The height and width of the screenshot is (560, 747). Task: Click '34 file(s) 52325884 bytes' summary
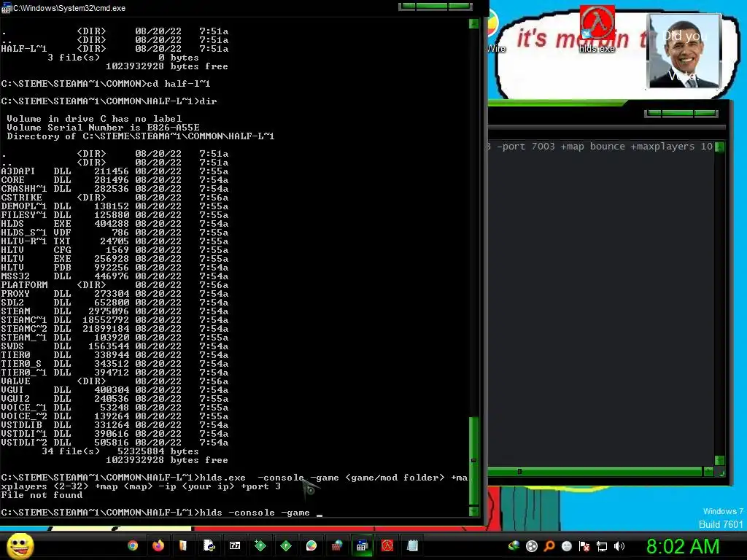(x=120, y=451)
